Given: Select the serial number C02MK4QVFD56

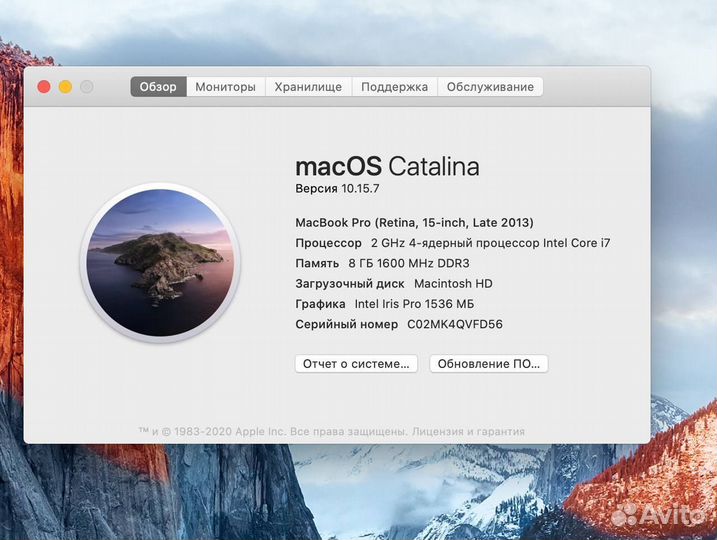Looking at the screenshot, I should tap(455, 324).
